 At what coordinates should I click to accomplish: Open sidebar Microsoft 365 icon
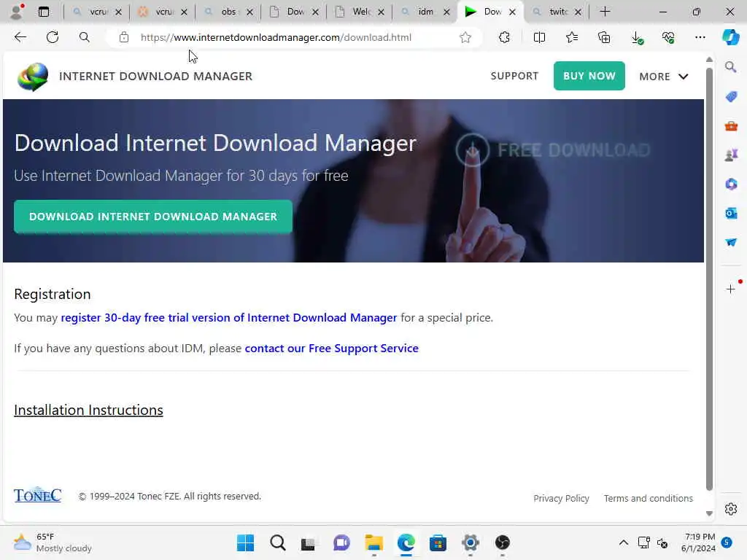[731, 184]
